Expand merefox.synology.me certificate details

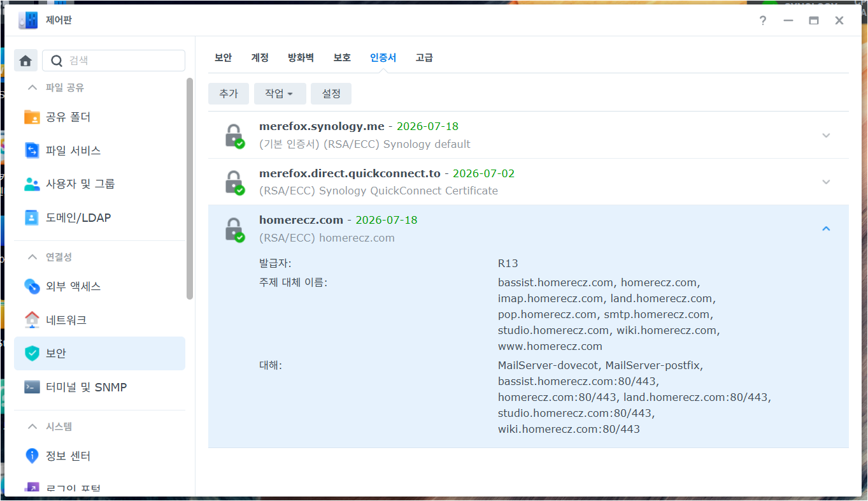826,135
